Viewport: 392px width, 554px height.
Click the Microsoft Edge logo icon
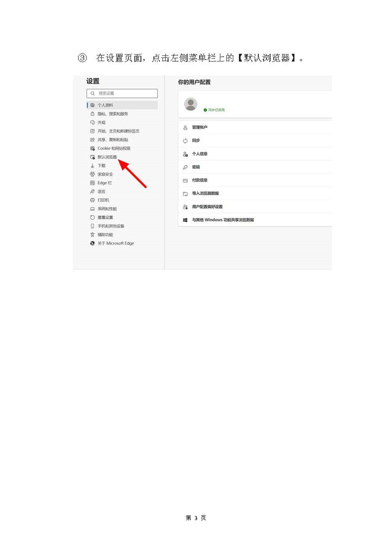[92, 243]
